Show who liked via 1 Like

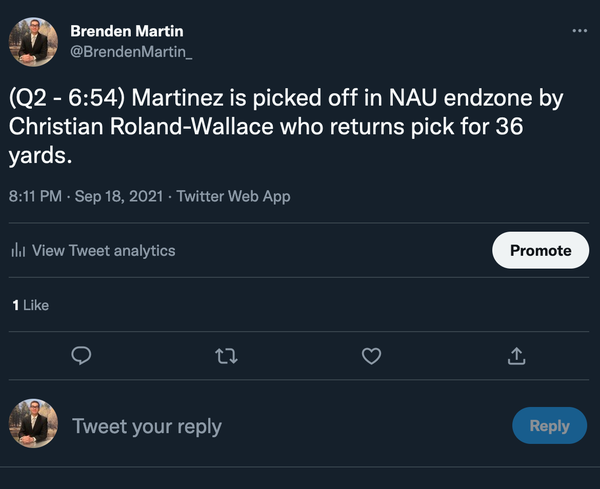pyautogui.click(x=30, y=305)
